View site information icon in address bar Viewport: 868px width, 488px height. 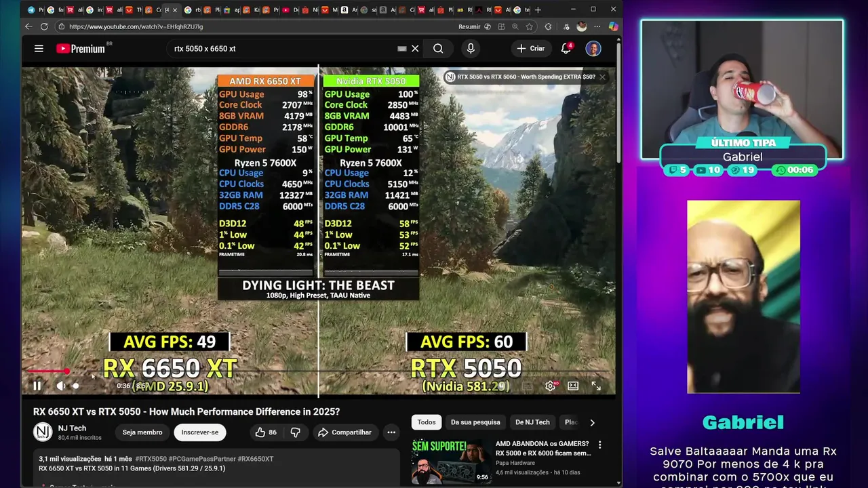click(61, 26)
